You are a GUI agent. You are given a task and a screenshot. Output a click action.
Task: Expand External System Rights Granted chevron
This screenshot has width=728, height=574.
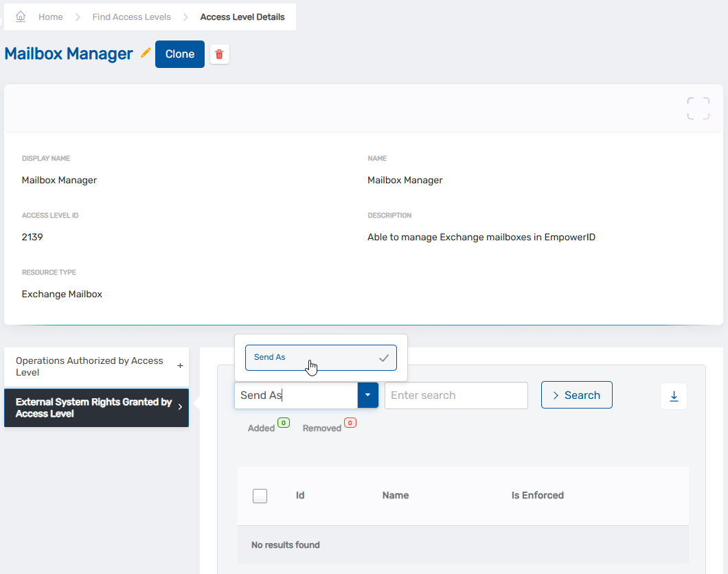[x=180, y=408]
